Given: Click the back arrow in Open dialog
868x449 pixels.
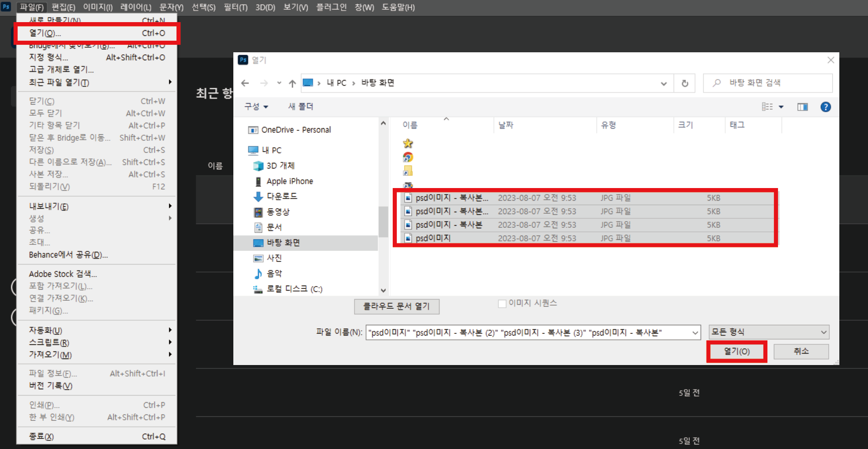Looking at the screenshot, I should 245,83.
